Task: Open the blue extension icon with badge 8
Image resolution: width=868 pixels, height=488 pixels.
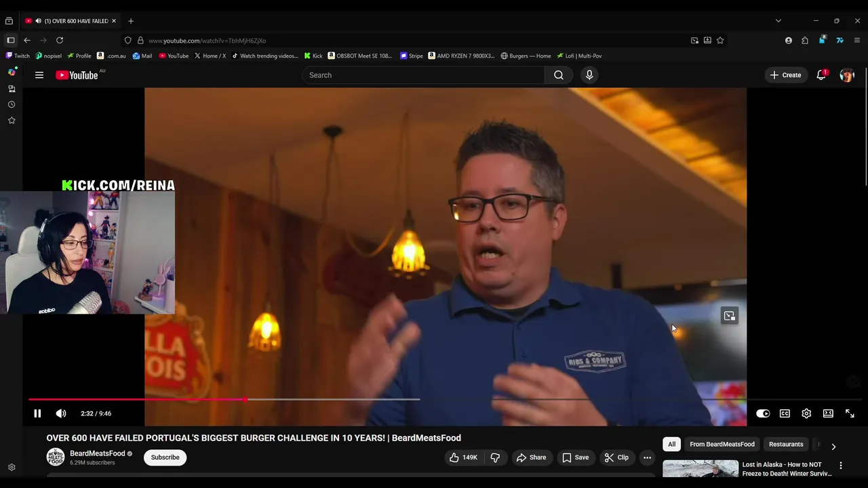Action: click(822, 40)
